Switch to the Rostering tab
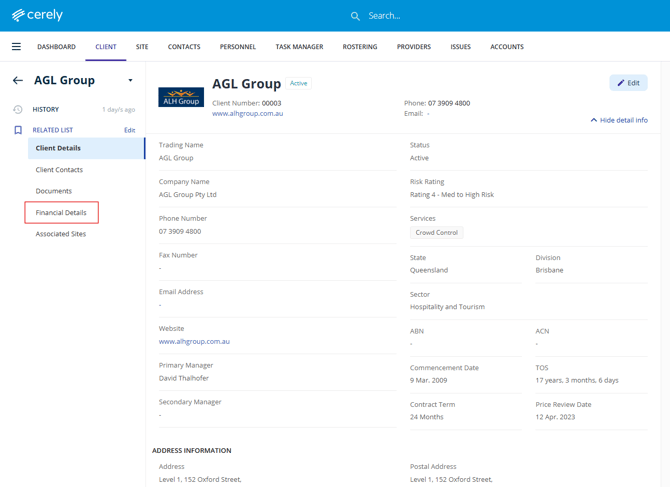This screenshot has height=487, width=670. [x=360, y=47]
